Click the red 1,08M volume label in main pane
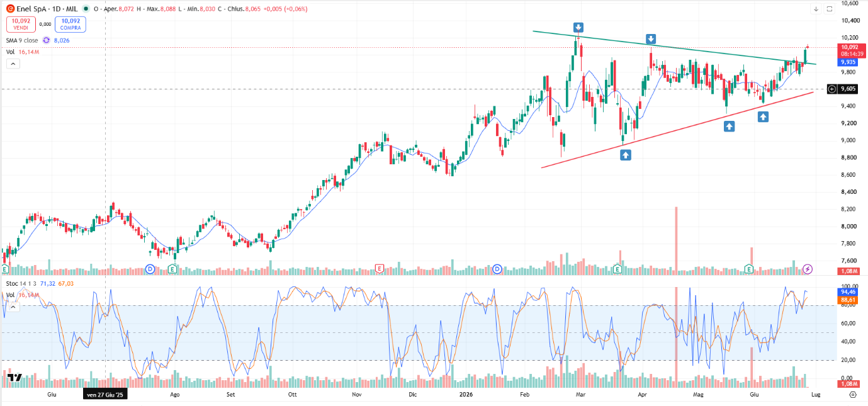 click(x=849, y=271)
